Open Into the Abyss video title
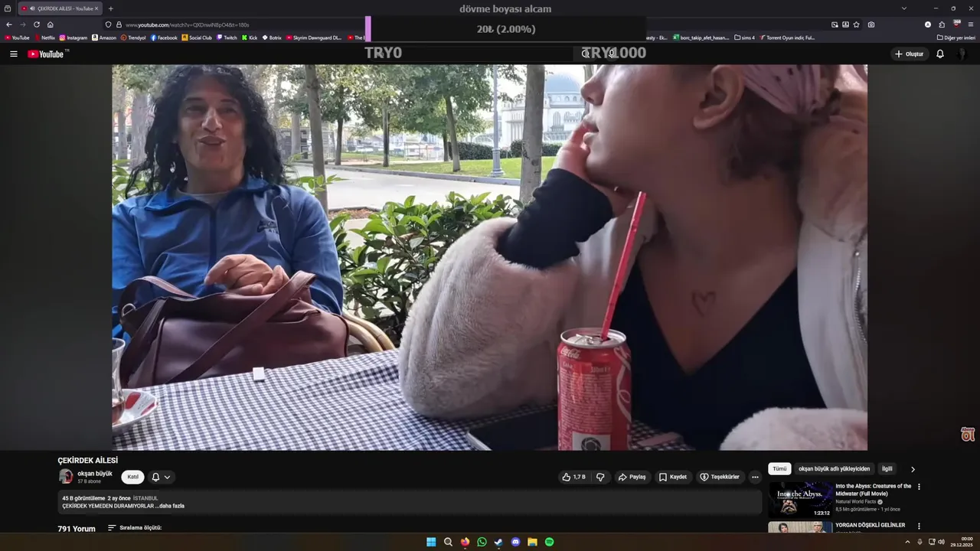The height and width of the screenshot is (551, 980). pos(873,490)
